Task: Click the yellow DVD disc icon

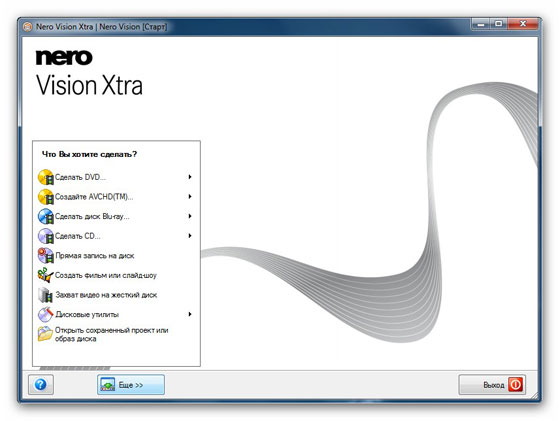Action: point(46,177)
